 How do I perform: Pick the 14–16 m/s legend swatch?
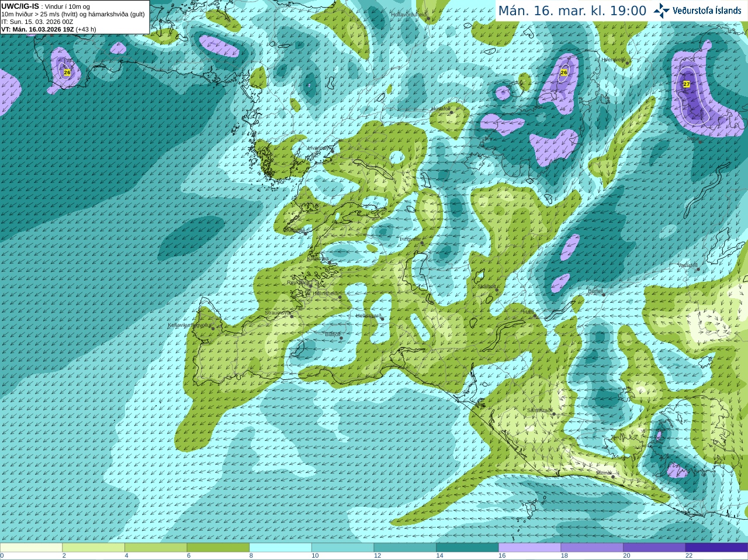click(467, 548)
